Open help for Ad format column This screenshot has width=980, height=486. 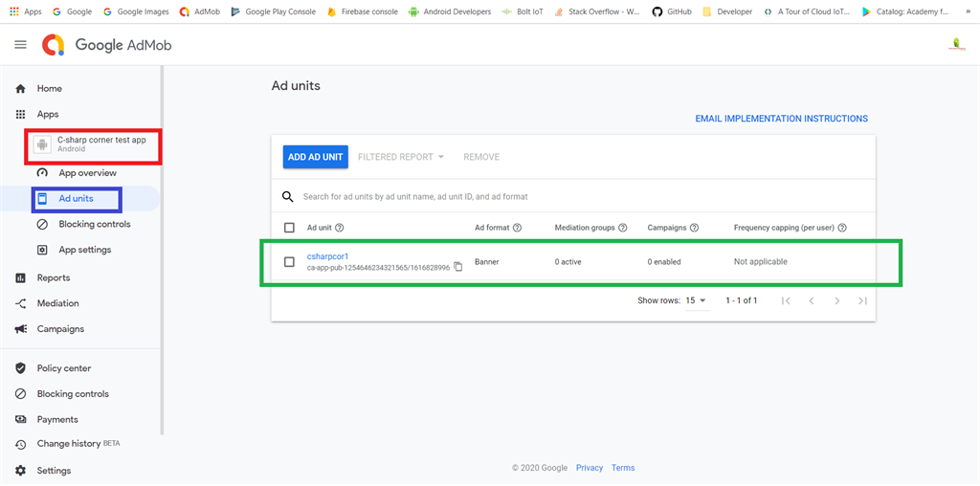tap(518, 228)
